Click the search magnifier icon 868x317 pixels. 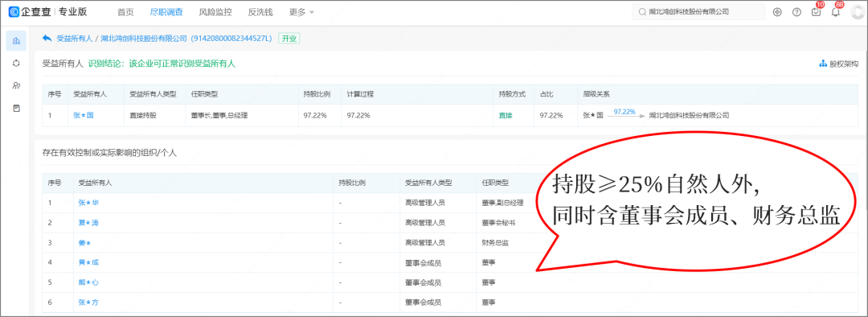pyautogui.click(x=641, y=11)
